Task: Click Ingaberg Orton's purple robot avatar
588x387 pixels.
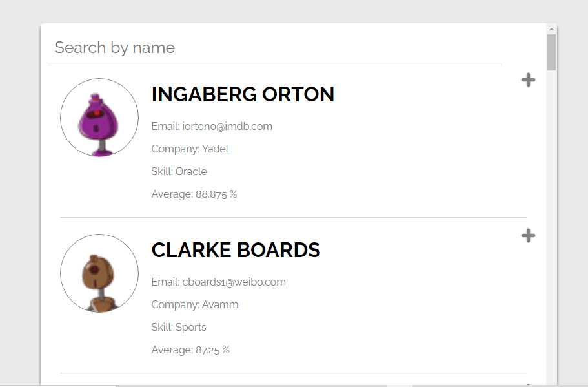Action: 99,118
